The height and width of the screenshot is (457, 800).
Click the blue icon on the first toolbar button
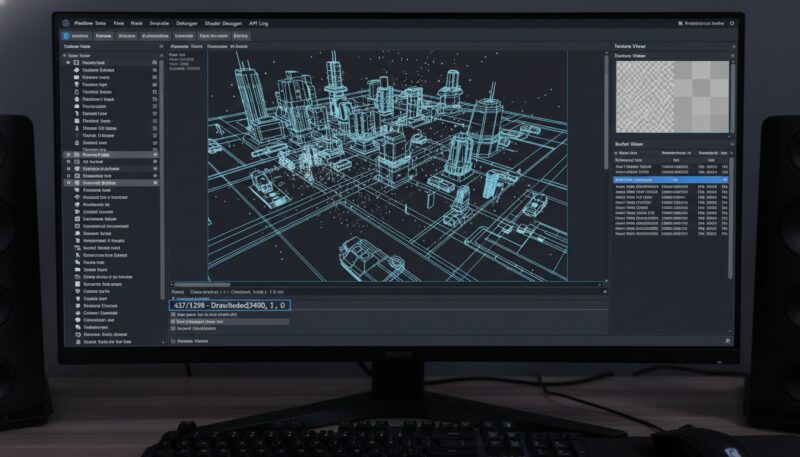(x=66, y=35)
